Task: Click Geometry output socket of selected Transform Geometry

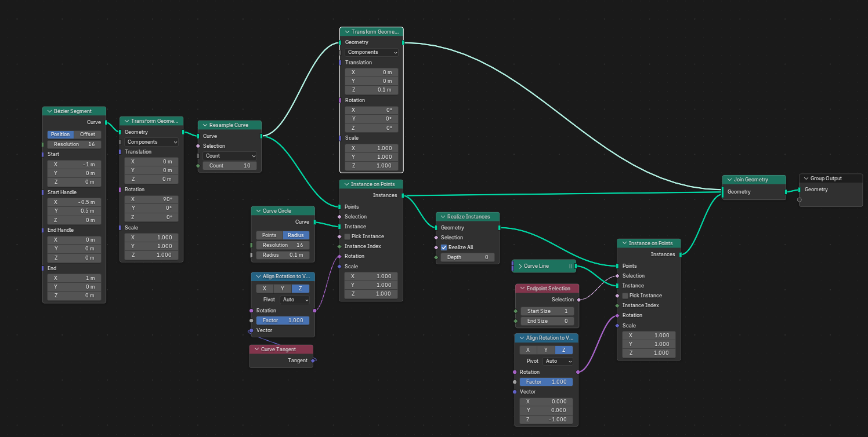Action: pyautogui.click(x=403, y=42)
